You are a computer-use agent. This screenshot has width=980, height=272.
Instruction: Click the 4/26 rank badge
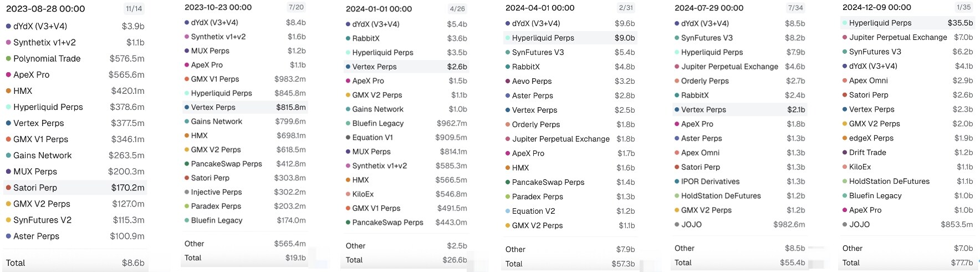pos(457,9)
